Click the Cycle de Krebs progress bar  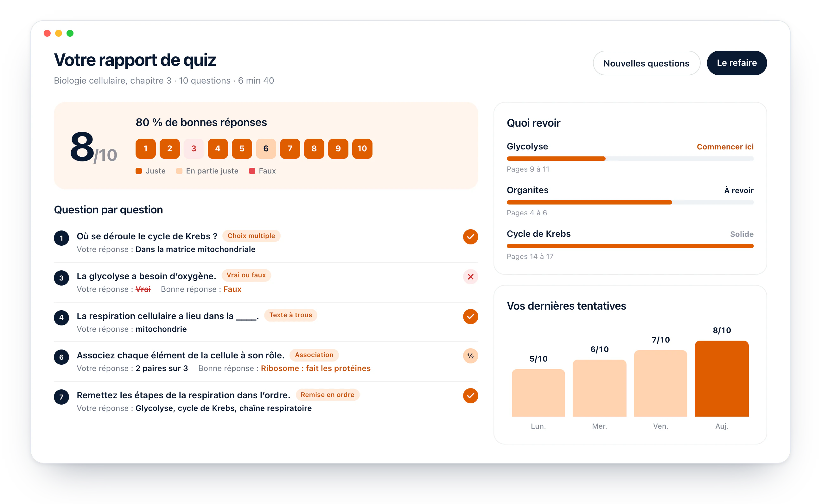(x=630, y=246)
